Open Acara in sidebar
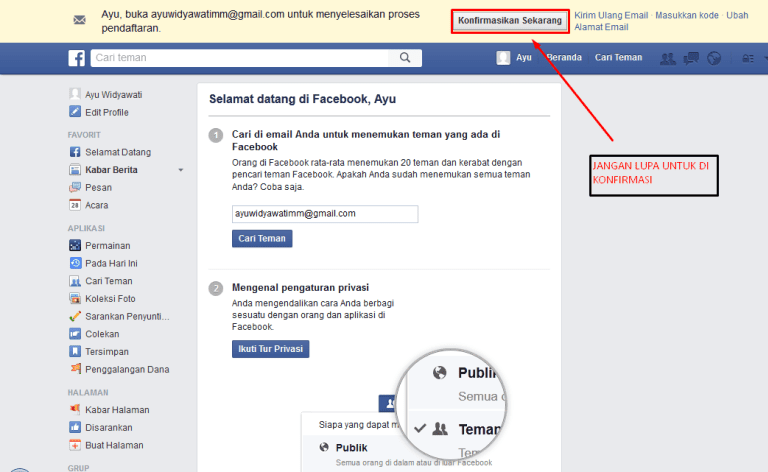This screenshot has height=472, width=768. 96,205
